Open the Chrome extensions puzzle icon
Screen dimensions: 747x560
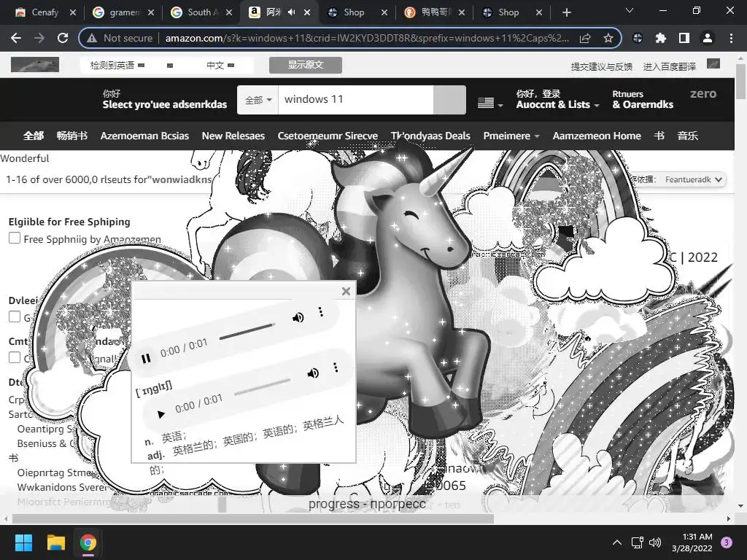[660, 38]
